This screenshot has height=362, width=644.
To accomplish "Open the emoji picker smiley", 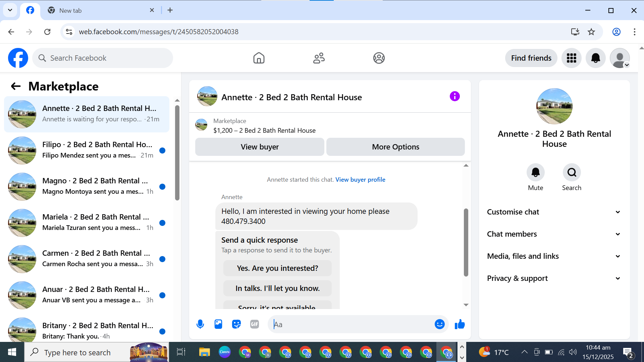I will (x=440, y=324).
